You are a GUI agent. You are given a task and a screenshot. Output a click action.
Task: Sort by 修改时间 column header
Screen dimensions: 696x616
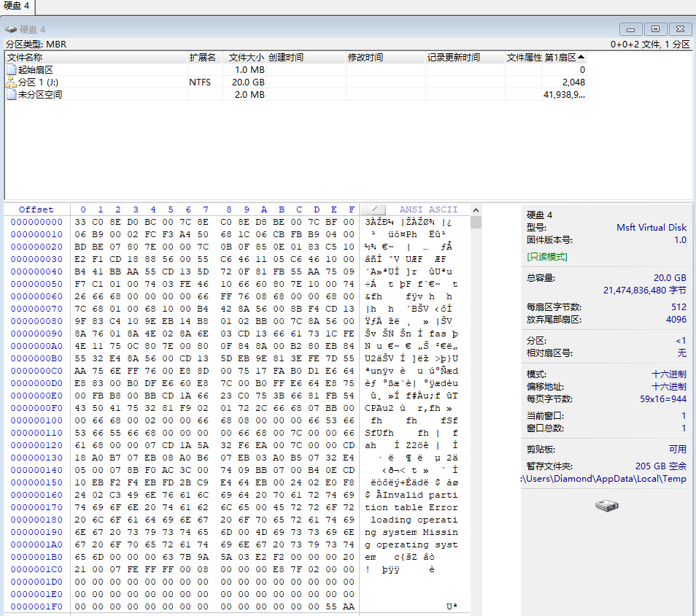coord(385,57)
